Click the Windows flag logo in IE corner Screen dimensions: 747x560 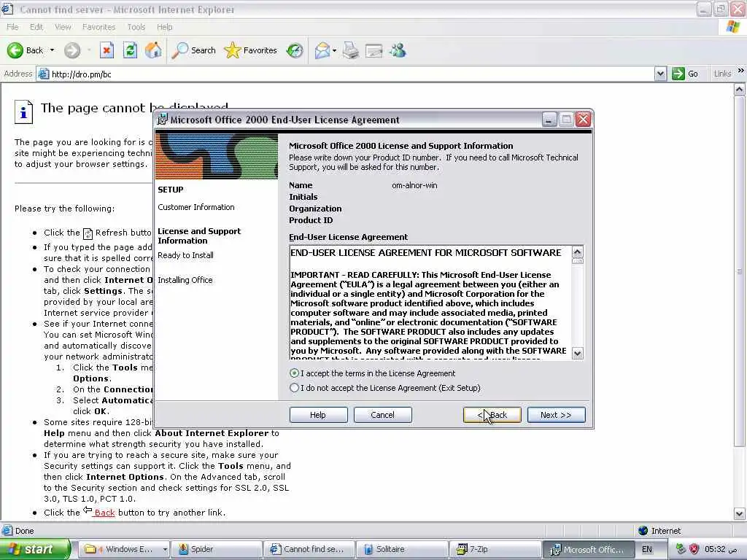(733, 27)
